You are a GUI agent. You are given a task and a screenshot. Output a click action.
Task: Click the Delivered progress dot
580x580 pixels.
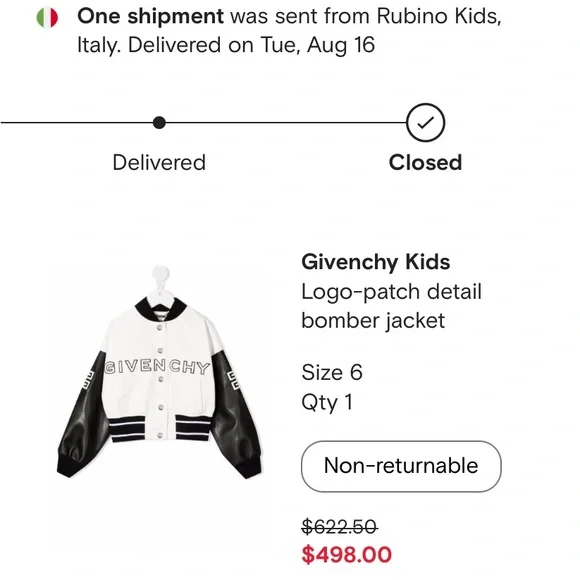tap(159, 122)
